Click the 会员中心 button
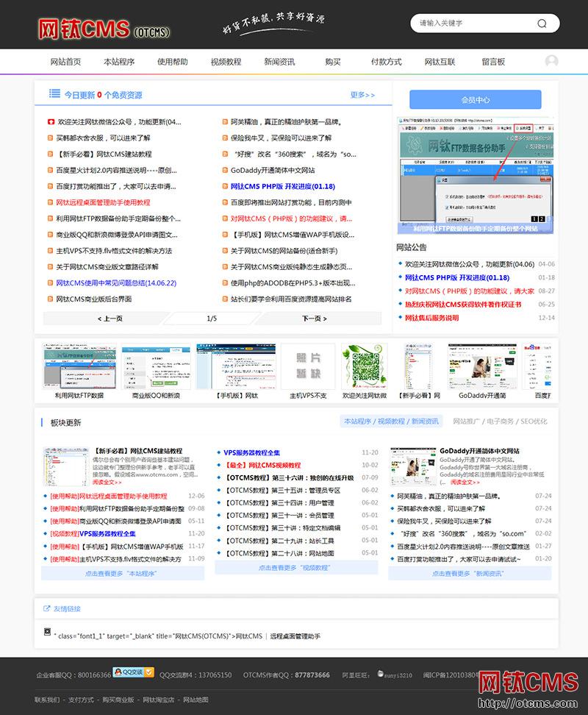The image size is (588, 715). pyautogui.click(x=475, y=100)
